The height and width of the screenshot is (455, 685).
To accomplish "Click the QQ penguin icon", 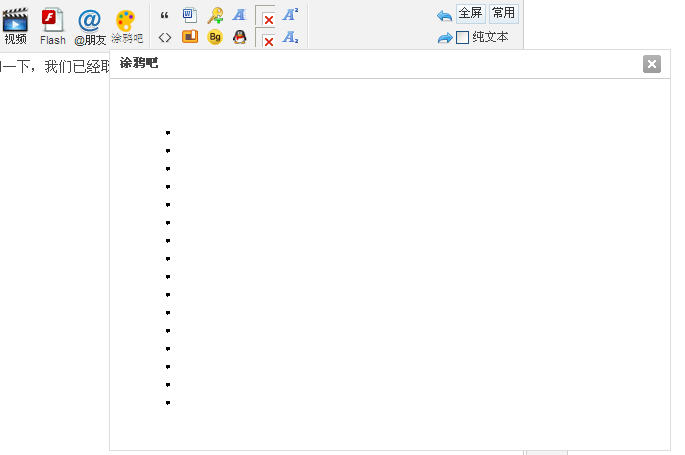I will tap(240, 38).
